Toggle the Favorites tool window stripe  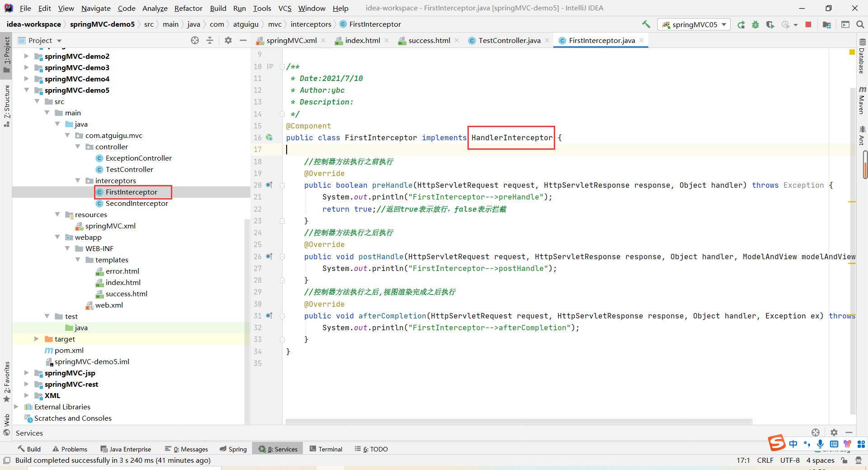point(6,382)
